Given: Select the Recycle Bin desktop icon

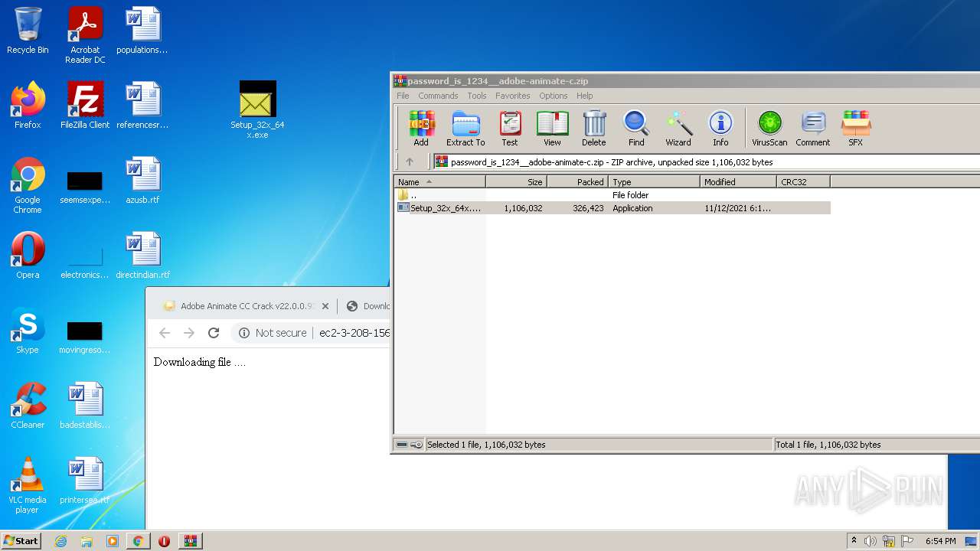Looking at the screenshot, I should coord(28,31).
